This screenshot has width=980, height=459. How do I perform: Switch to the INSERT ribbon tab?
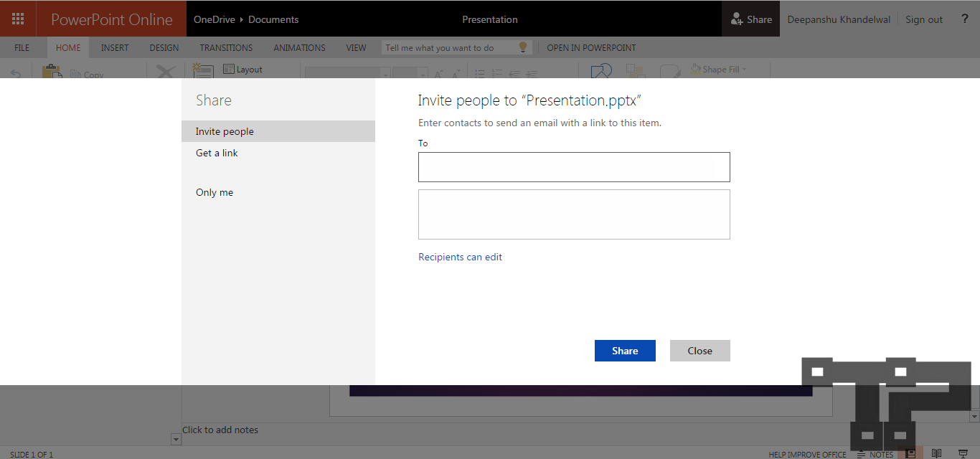click(x=115, y=48)
